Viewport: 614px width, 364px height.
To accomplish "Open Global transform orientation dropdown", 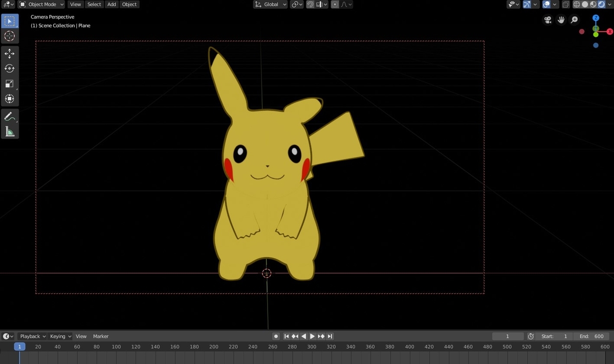I will coord(270,4).
